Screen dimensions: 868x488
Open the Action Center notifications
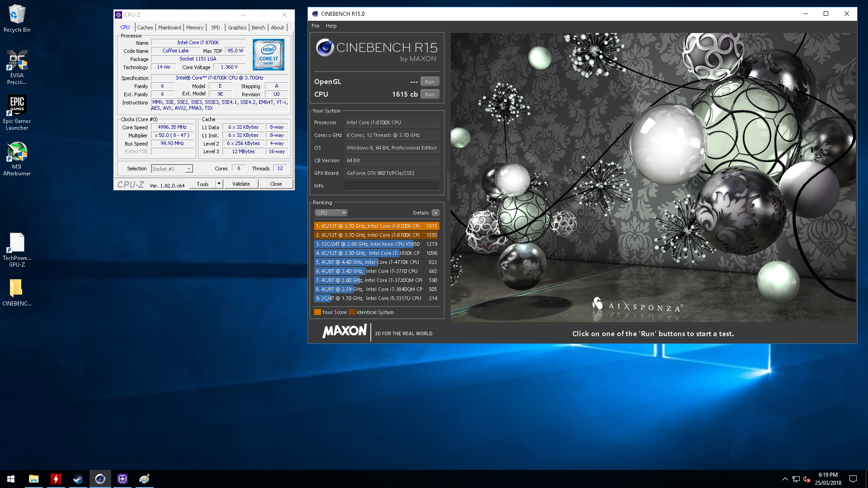pyautogui.click(x=853, y=479)
